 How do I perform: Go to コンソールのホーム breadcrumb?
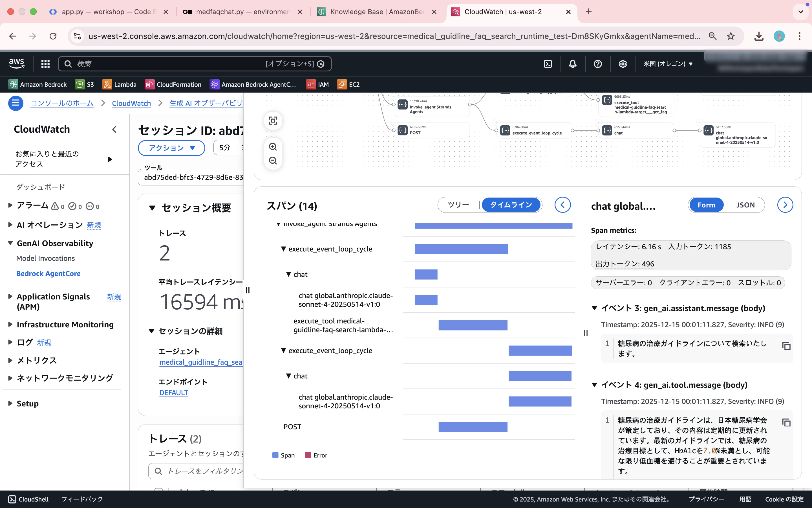pos(62,103)
